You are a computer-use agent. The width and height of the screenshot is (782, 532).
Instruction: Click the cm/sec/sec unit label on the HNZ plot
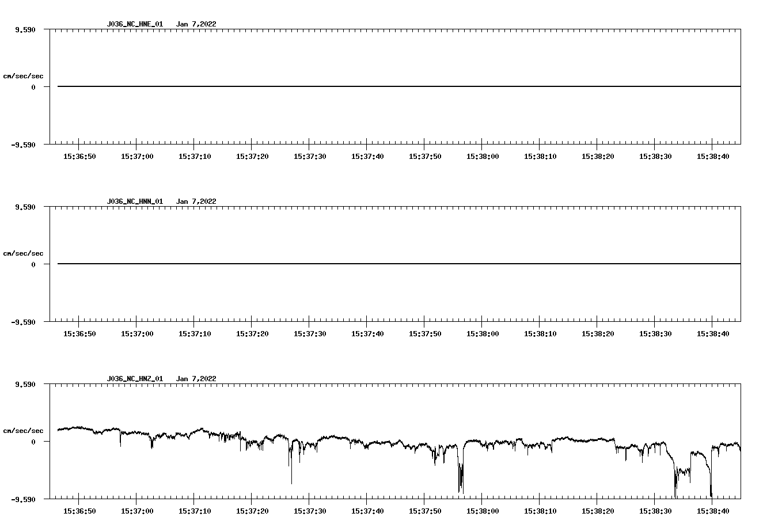[23, 431]
